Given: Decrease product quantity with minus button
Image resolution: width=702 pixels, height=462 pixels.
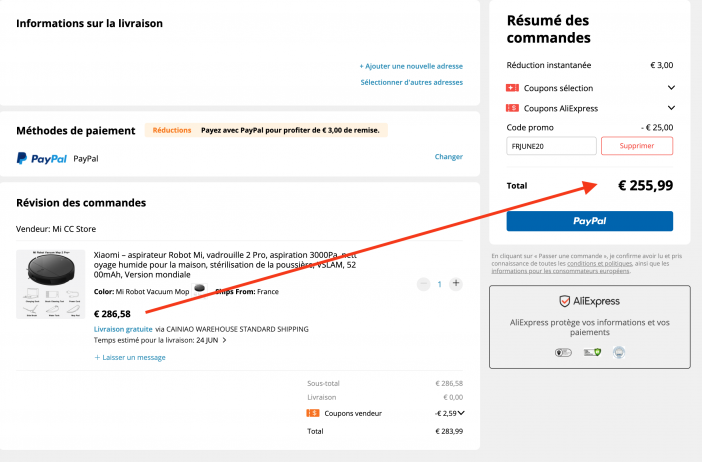Looking at the screenshot, I should 423,284.
